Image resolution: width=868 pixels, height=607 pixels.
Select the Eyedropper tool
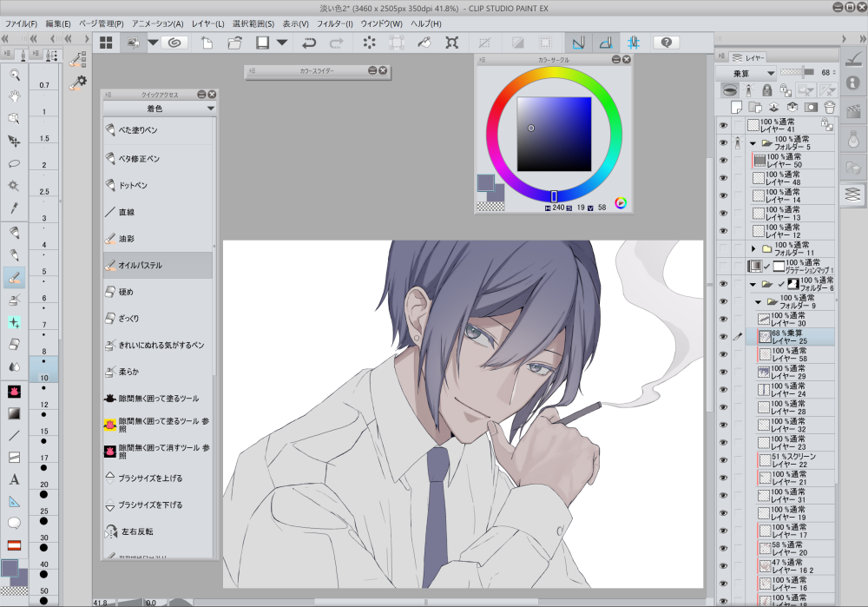14,208
